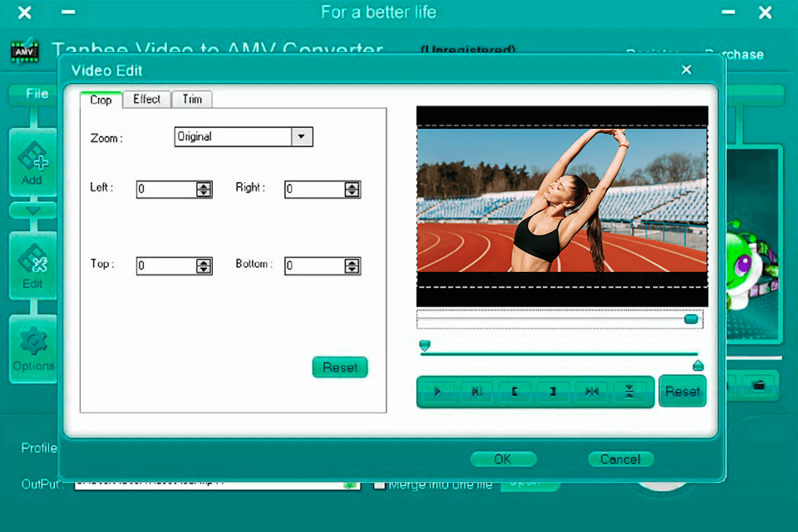This screenshot has width=798, height=532.
Task: Click the Bottom crop value stepper arrows
Action: click(352, 266)
